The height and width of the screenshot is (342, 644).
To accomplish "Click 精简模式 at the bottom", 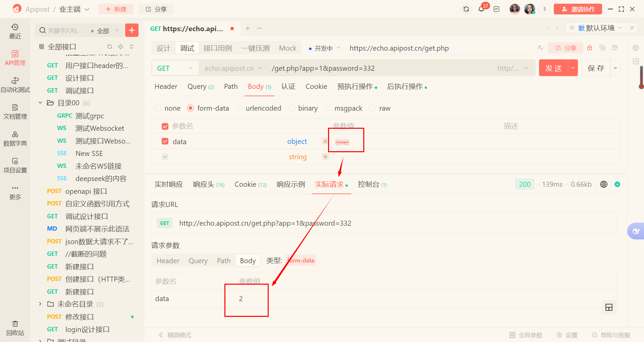I will point(175,335).
